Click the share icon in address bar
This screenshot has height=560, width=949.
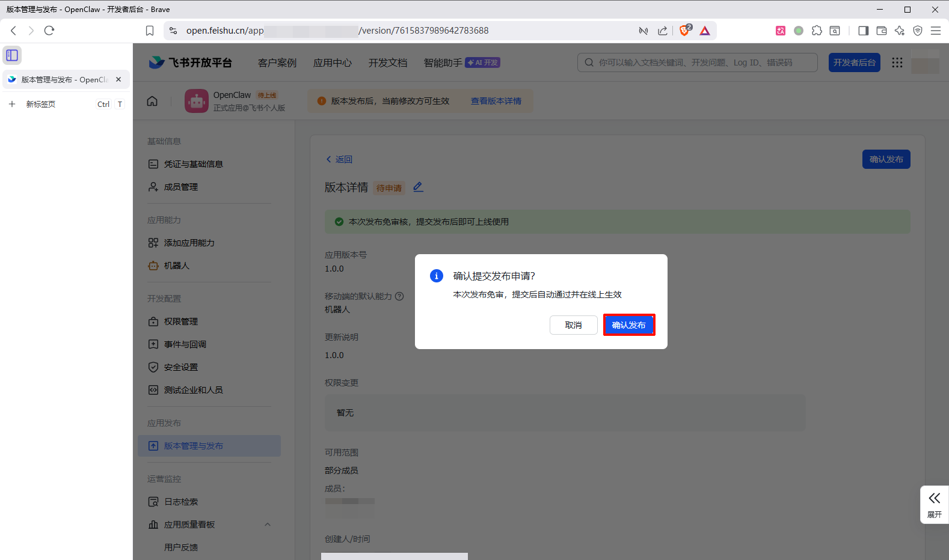663,31
